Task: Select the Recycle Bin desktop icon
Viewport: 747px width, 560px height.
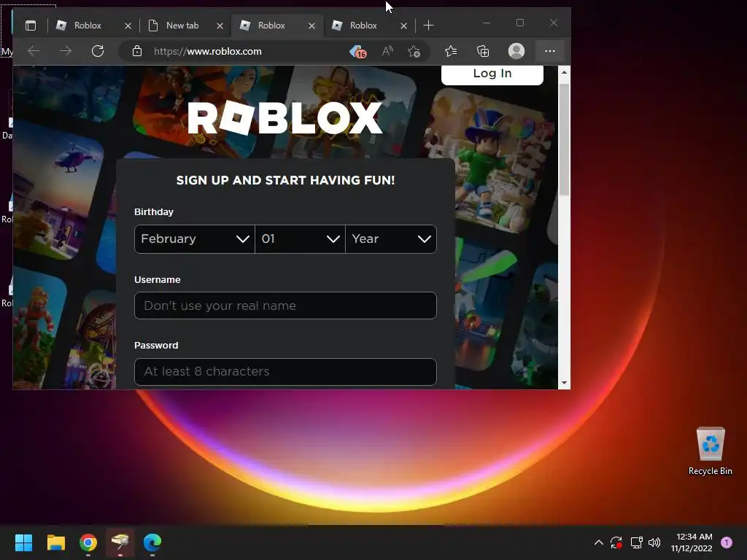Action: pos(711,451)
